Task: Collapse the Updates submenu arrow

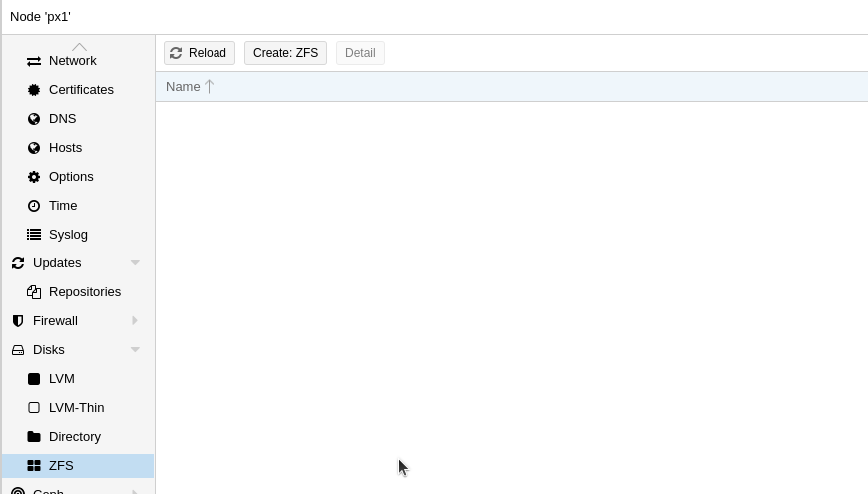Action: coord(135,263)
